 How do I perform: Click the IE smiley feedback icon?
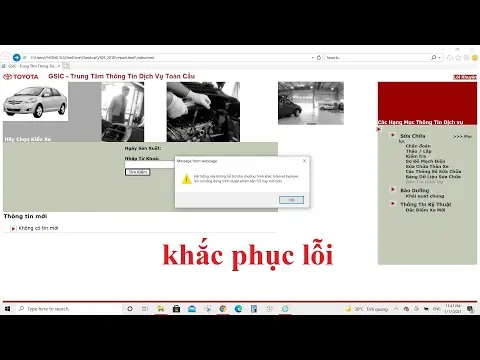(475, 58)
